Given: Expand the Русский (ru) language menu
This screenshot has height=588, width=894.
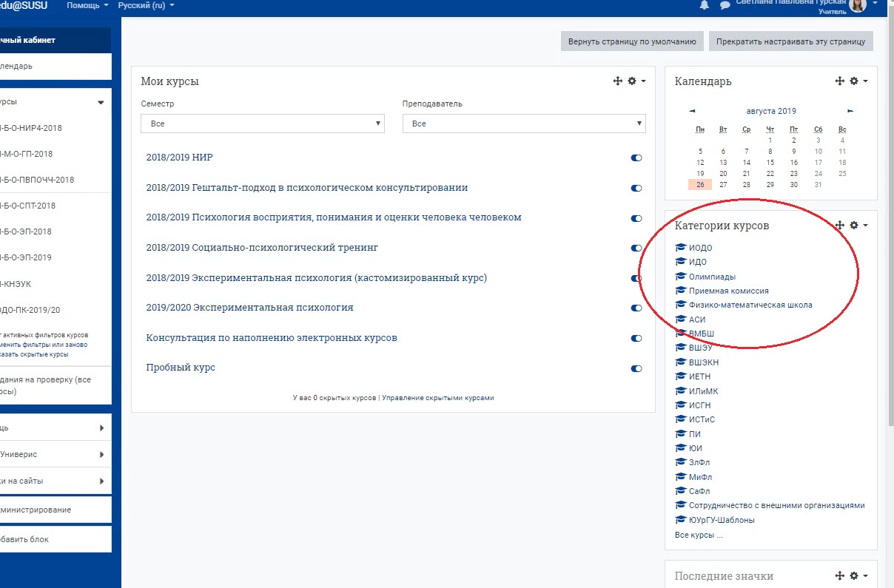Looking at the screenshot, I should pyautogui.click(x=147, y=5).
